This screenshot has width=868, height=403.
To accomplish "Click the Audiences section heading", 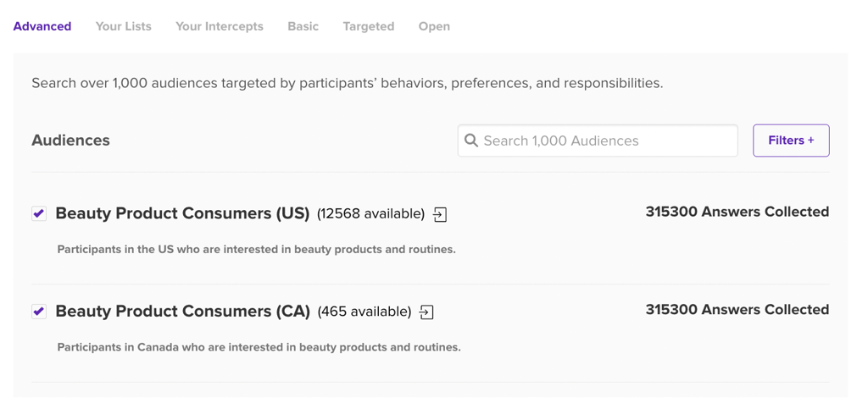I will (70, 141).
